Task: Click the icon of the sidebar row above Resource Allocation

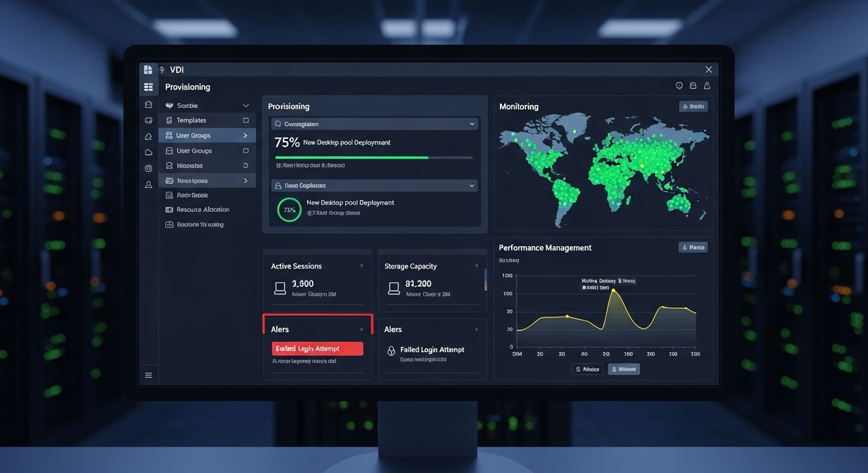Action: 170,195
